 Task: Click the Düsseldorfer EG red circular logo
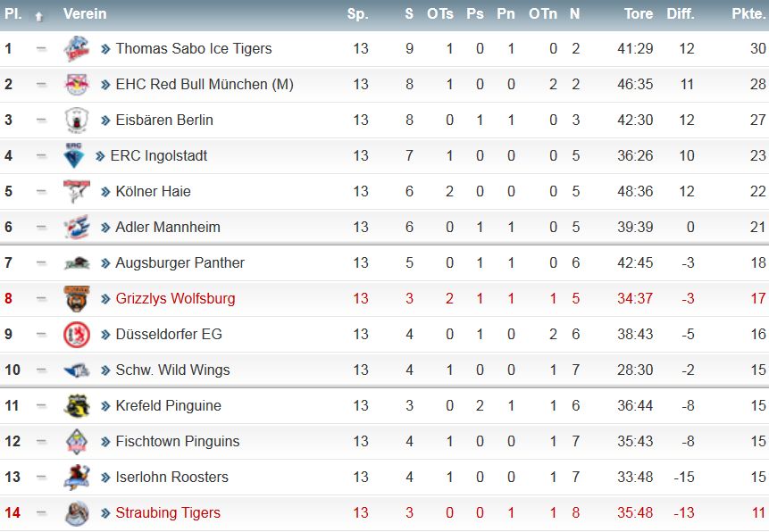[77, 335]
